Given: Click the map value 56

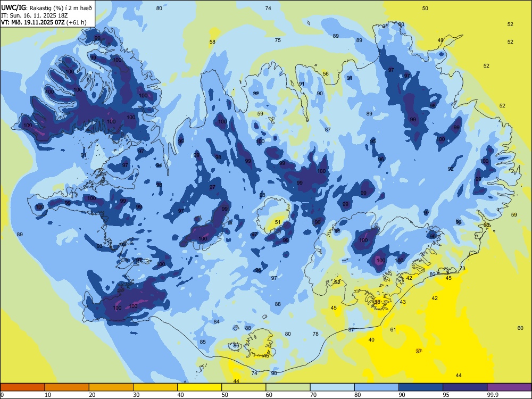Looking at the screenshot, I should pos(326,73).
